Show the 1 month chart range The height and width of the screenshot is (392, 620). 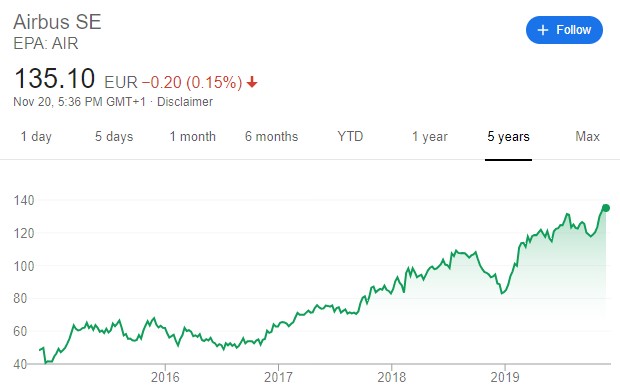pos(193,136)
